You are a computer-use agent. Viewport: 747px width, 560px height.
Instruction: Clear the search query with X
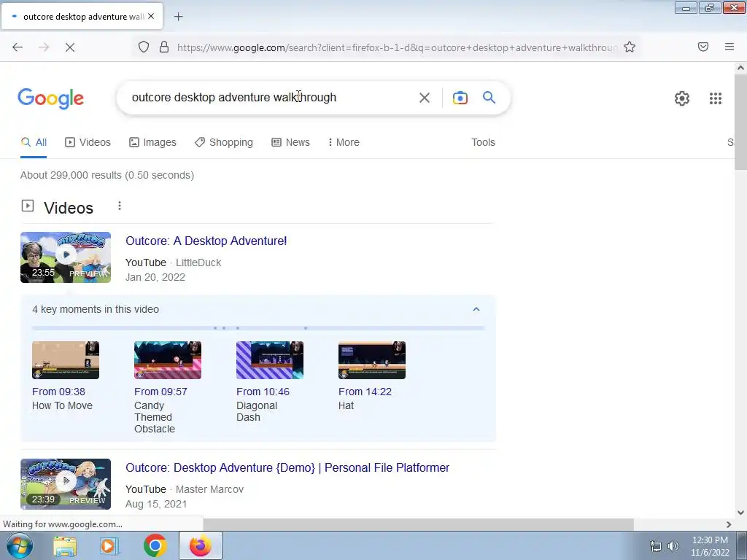424,98
